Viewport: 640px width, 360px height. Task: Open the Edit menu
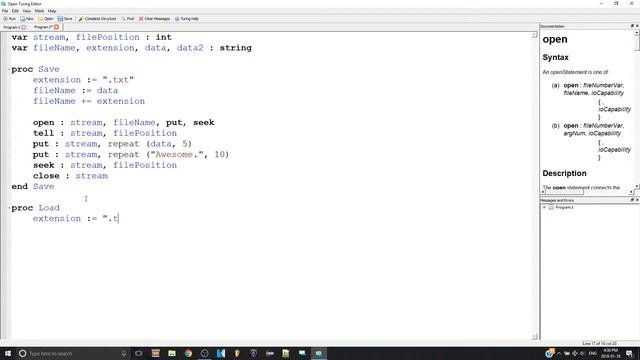(x=16, y=11)
